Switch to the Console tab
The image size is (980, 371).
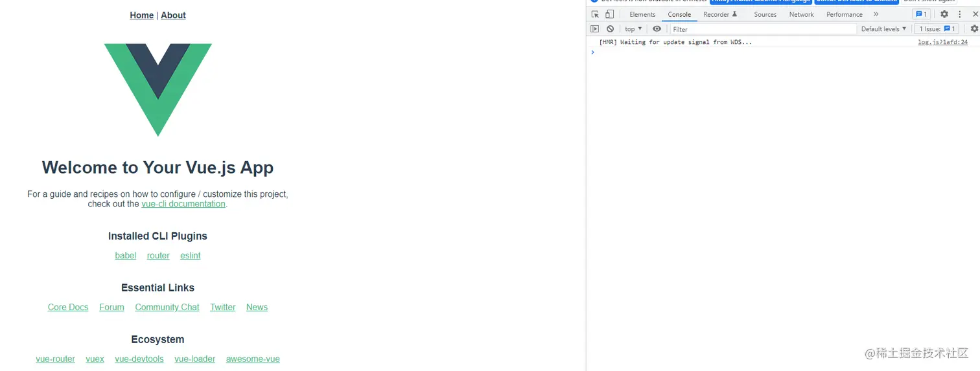679,14
